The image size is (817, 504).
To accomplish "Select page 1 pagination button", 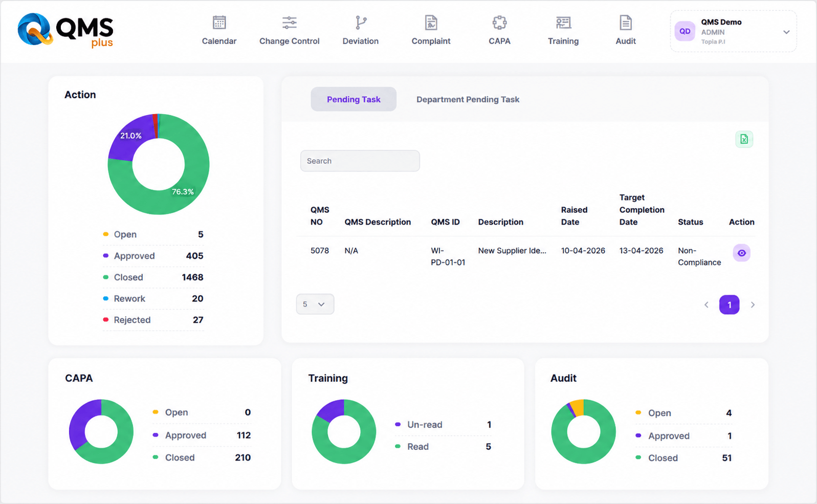I will [x=729, y=305].
